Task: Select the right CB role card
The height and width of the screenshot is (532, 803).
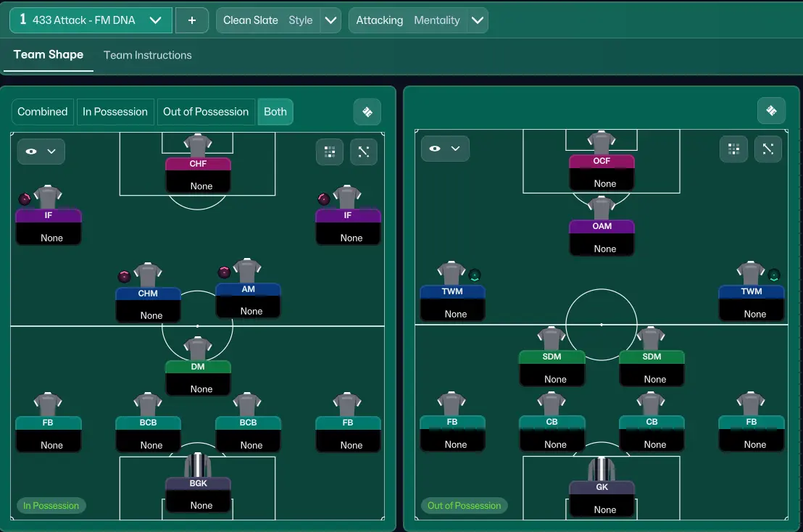Action: tap(652, 433)
